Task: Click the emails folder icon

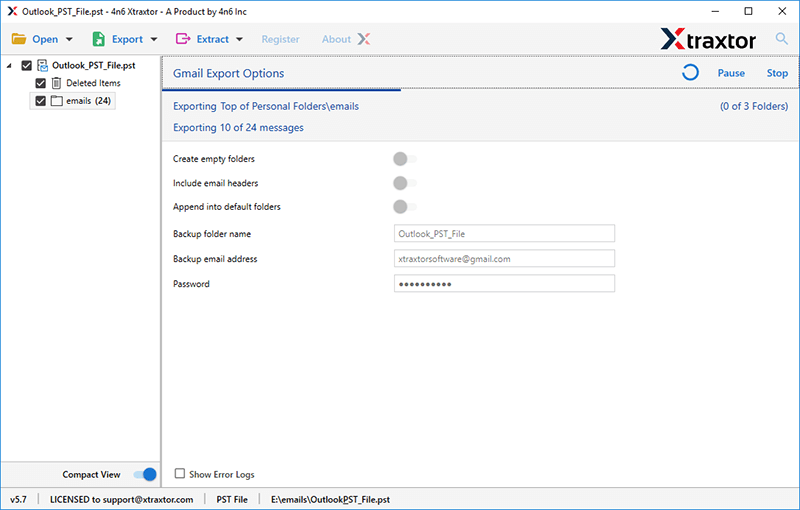Action: (57, 100)
